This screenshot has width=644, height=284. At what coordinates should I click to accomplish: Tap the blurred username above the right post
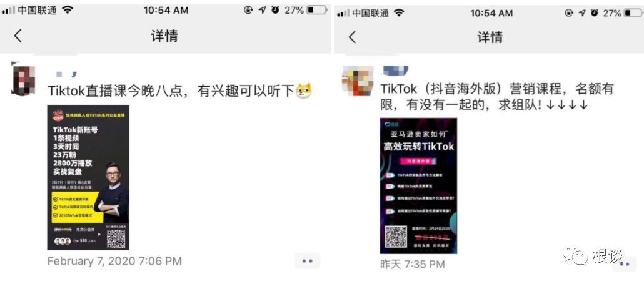coord(395,70)
